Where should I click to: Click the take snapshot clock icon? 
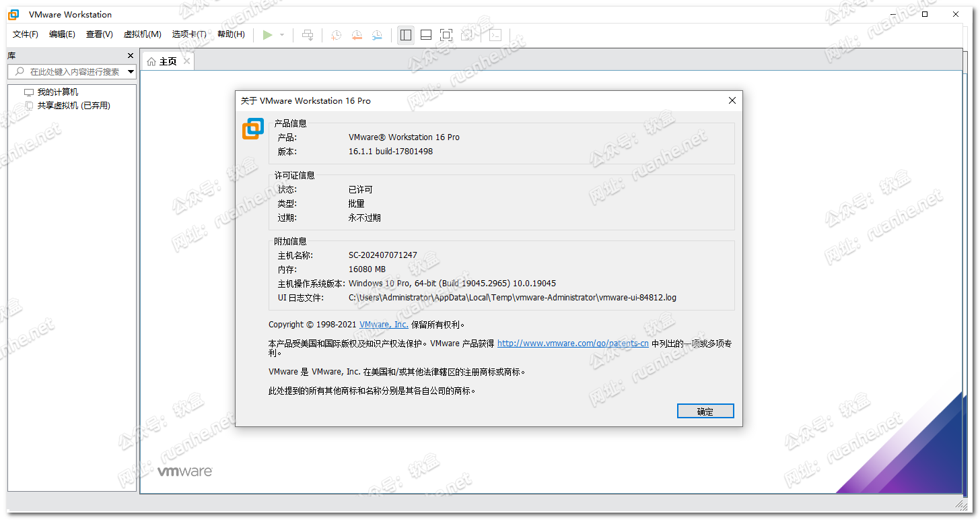(x=335, y=35)
